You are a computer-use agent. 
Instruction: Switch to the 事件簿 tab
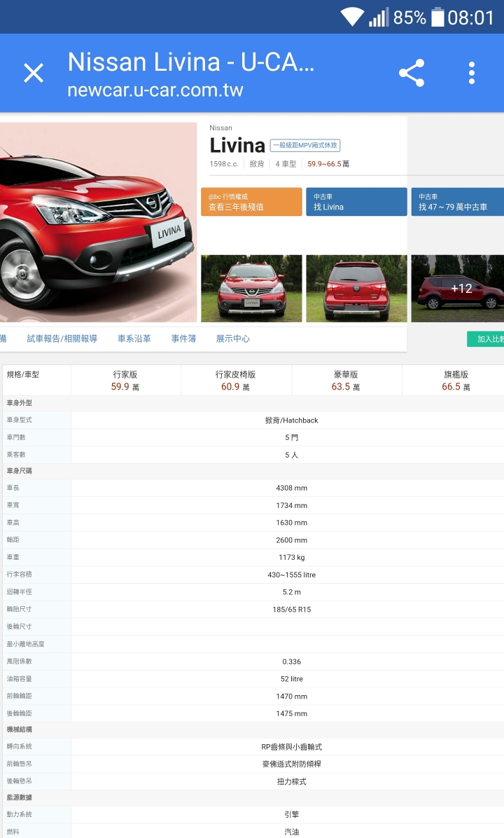coord(183,338)
